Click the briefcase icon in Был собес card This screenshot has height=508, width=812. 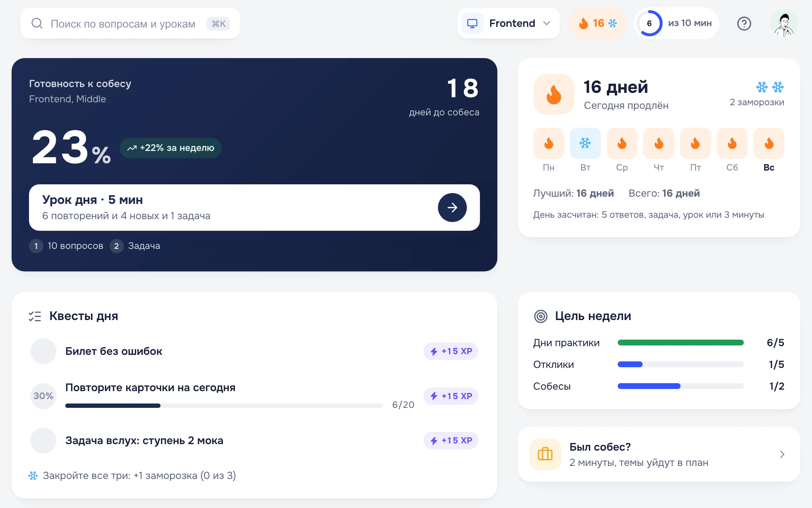tap(545, 454)
